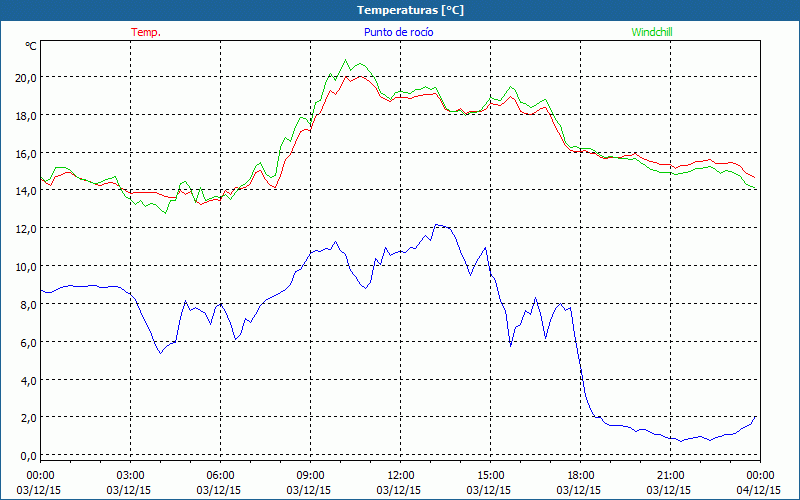Image resolution: width=800 pixels, height=500 pixels.
Task: Click the 20,0 value on y-axis
Action: pyautogui.click(x=26, y=78)
